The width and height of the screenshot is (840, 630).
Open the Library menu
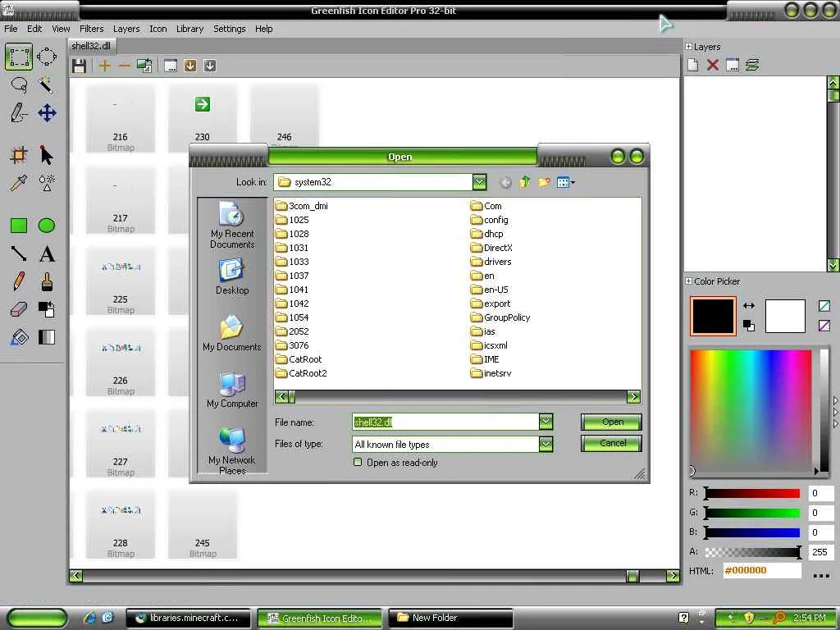(x=189, y=29)
